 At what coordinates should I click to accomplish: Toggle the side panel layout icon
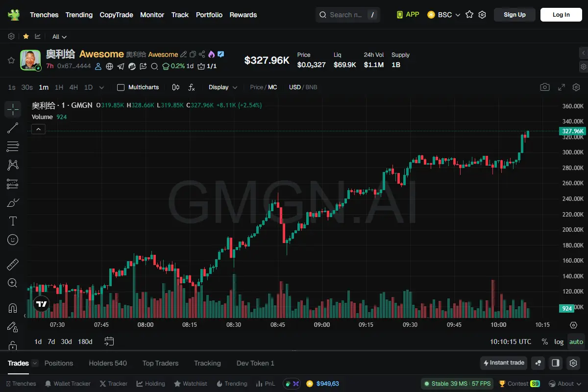point(556,363)
